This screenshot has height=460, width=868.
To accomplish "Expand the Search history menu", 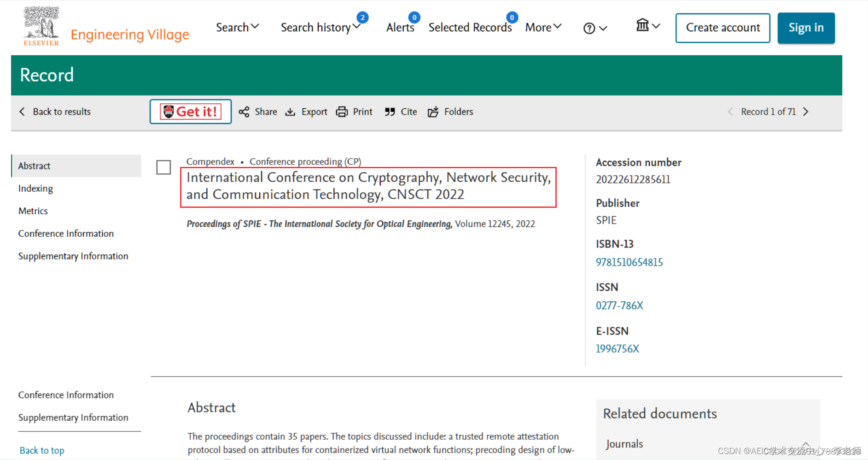I will click(x=320, y=28).
